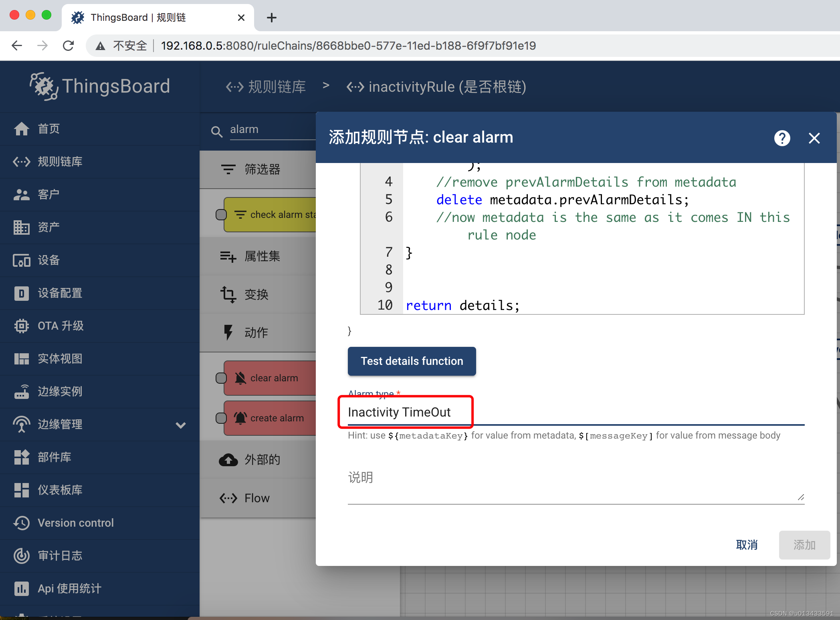
Task: Click the node search magnifier icon
Action: click(x=217, y=131)
